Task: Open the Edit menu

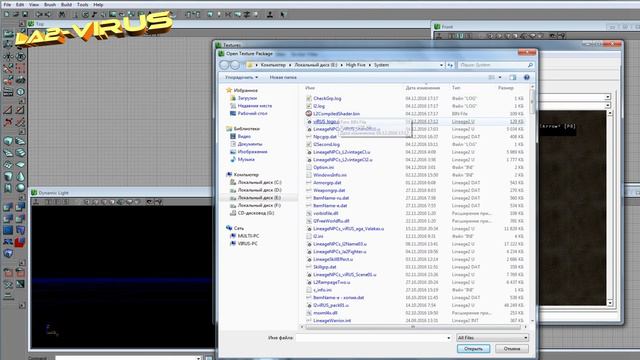Action: point(20,5)
